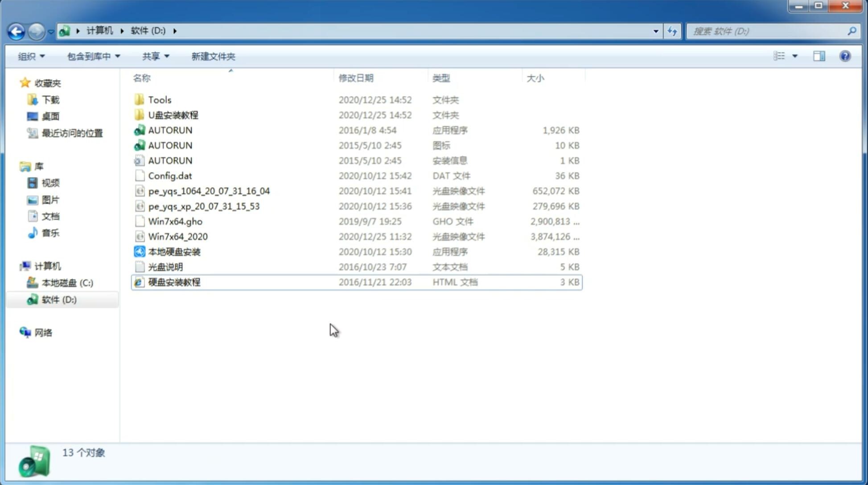Click 新建文件夹 button in toolbar

coord(213,56)
